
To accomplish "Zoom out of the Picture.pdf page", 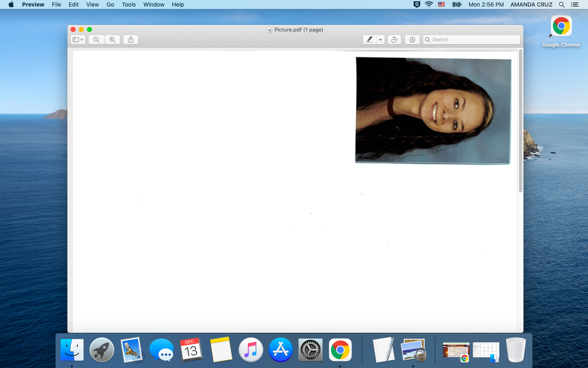I will point(96,40).
